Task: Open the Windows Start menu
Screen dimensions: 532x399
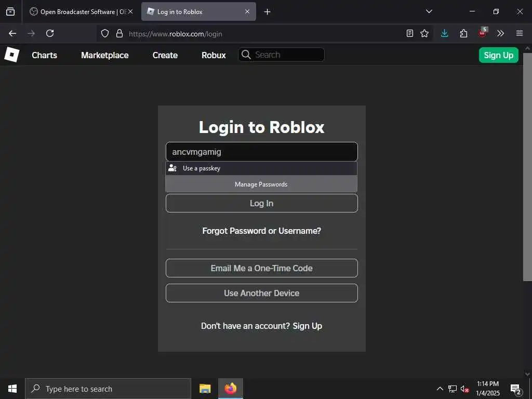Action: pyautogui.click(x=12, y=389)
